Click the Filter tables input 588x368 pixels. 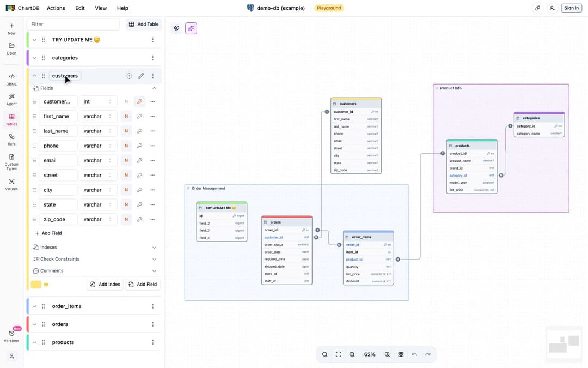[73, 24]
